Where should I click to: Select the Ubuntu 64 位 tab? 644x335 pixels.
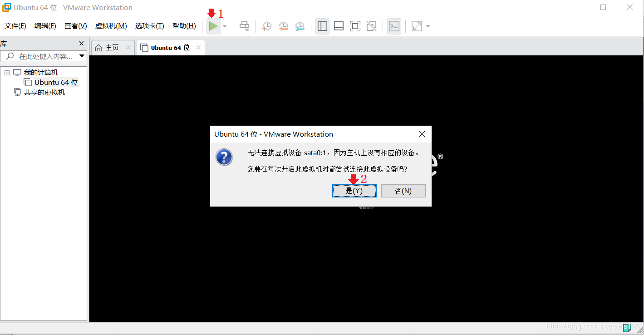click(x=170, y=48)
